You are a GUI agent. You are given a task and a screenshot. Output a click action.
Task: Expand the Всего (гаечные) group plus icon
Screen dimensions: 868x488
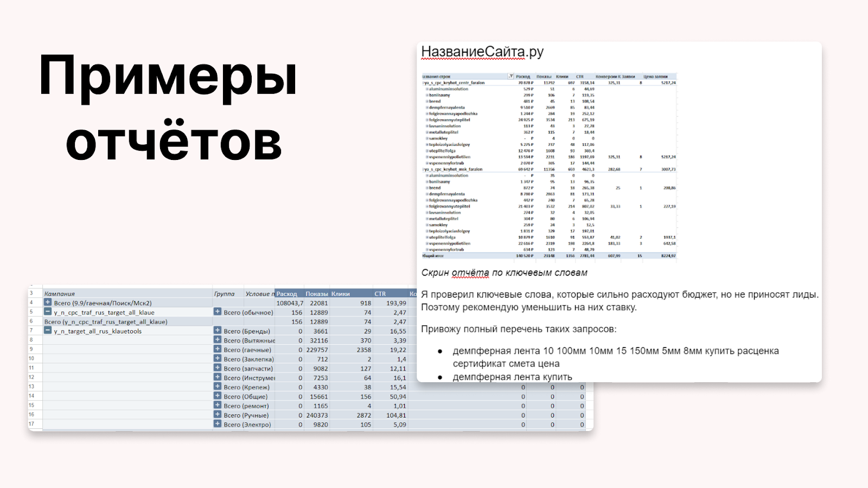point(218,349)
